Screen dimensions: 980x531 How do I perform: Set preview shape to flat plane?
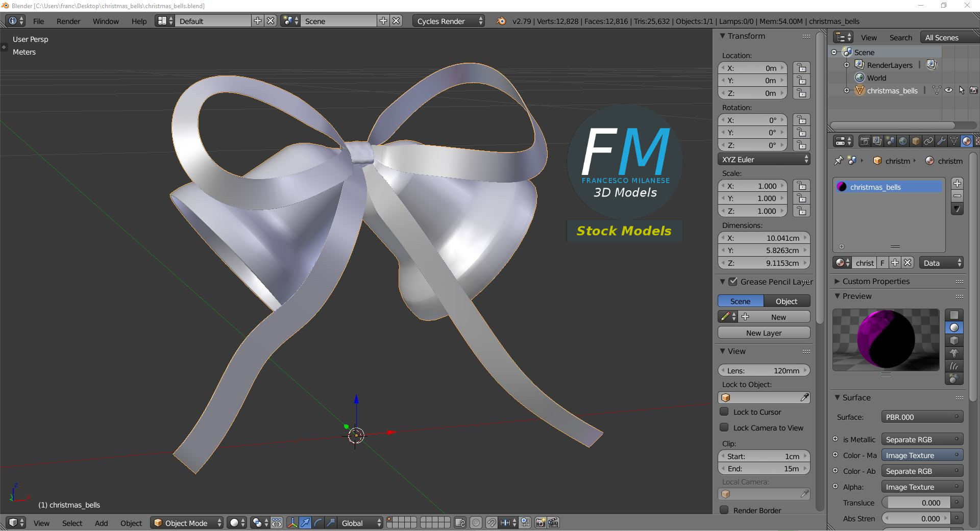954,315
